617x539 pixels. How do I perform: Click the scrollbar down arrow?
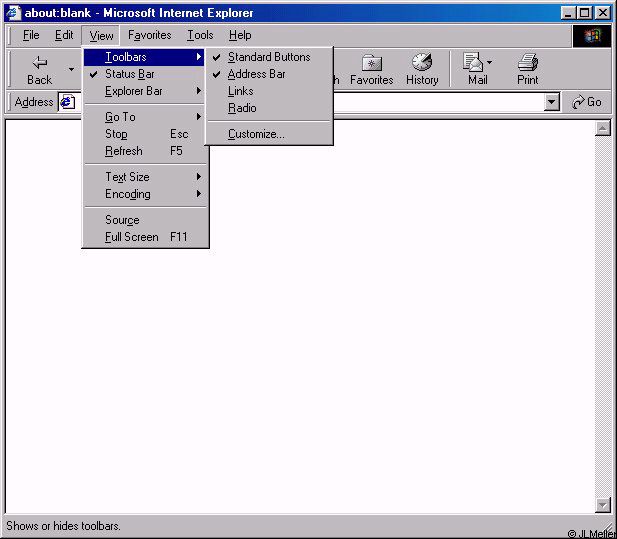click(x=602, y=505)
